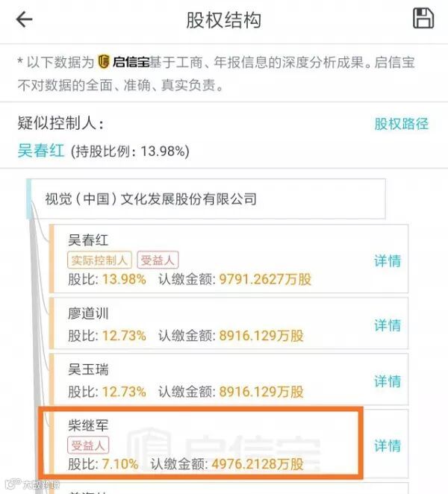Viewport: 448px width, 494px height.
Task: Open 详情 for shareholder 吴玉瑞
Action: 388,381
